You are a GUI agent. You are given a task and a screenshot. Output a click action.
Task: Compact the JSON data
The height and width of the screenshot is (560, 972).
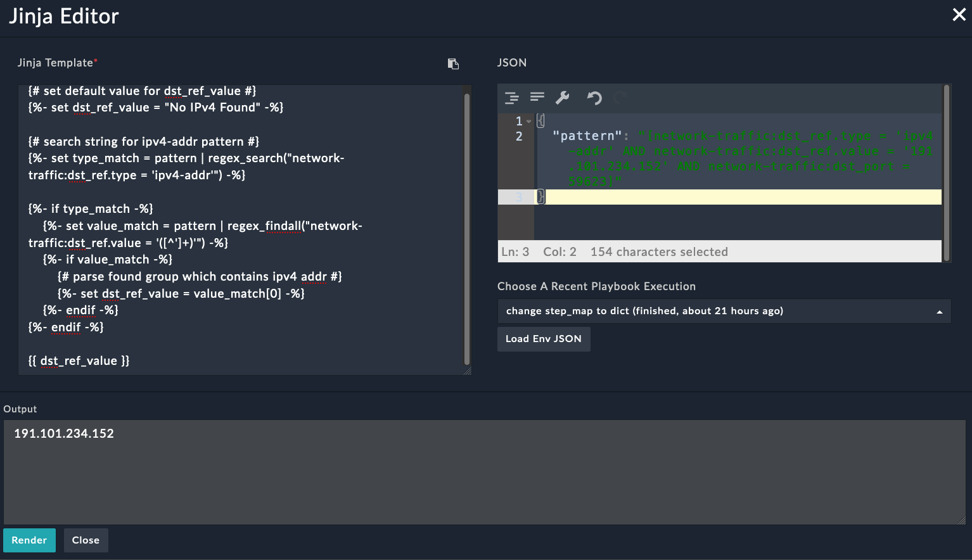(x=537, y=97)
